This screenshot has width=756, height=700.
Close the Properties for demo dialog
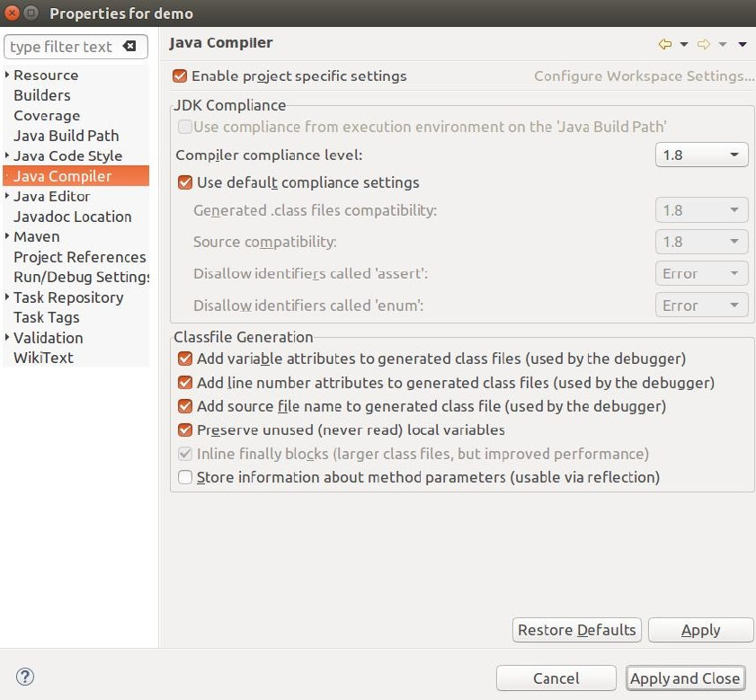[x=12, y=13]
